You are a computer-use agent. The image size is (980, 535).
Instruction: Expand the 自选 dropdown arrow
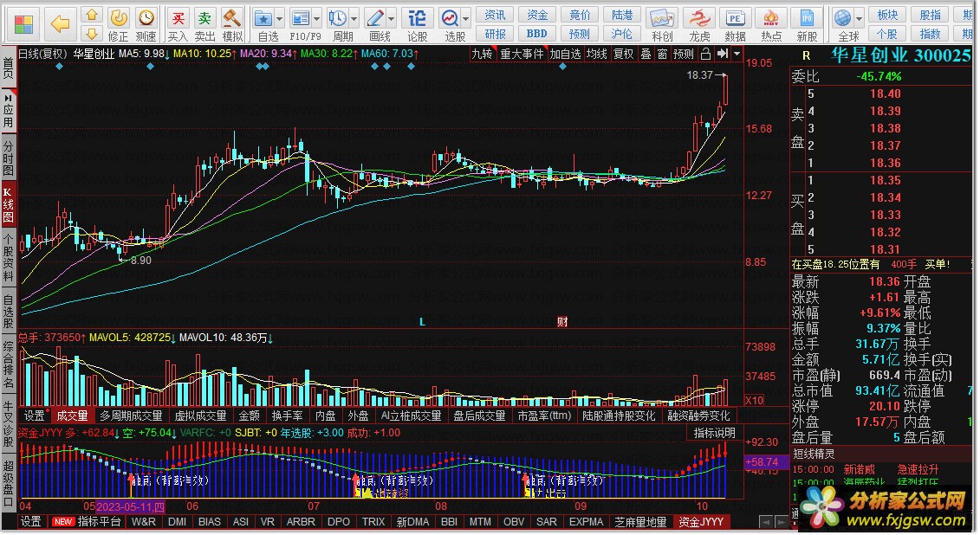tap(279, 19)
